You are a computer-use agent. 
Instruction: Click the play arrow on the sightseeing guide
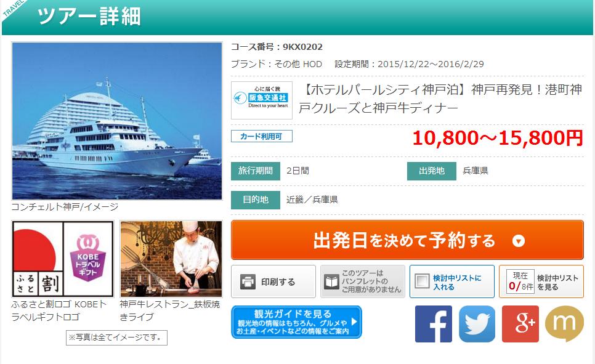click(354, 322)
